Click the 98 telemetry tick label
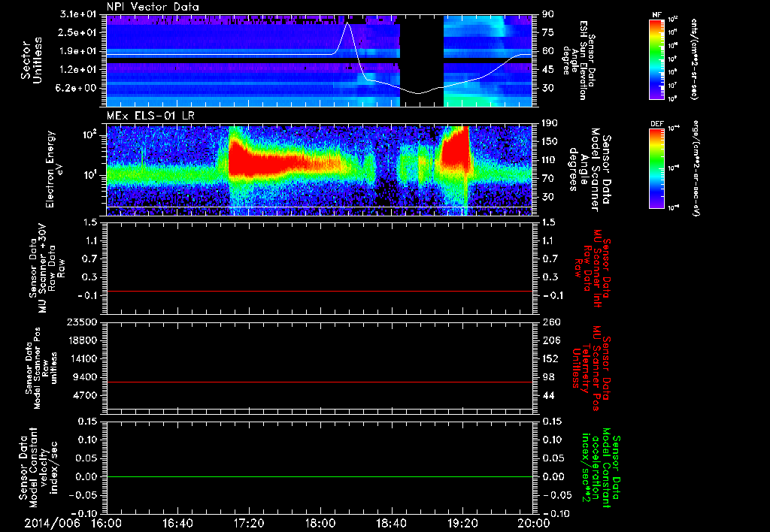 coord(548,377)
